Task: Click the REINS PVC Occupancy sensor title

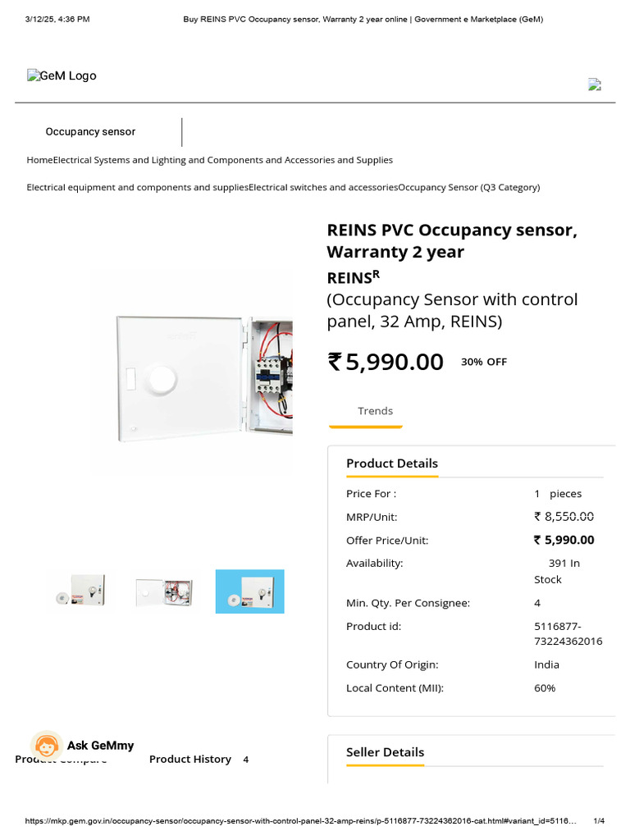Action: click(x=451, y=240)
